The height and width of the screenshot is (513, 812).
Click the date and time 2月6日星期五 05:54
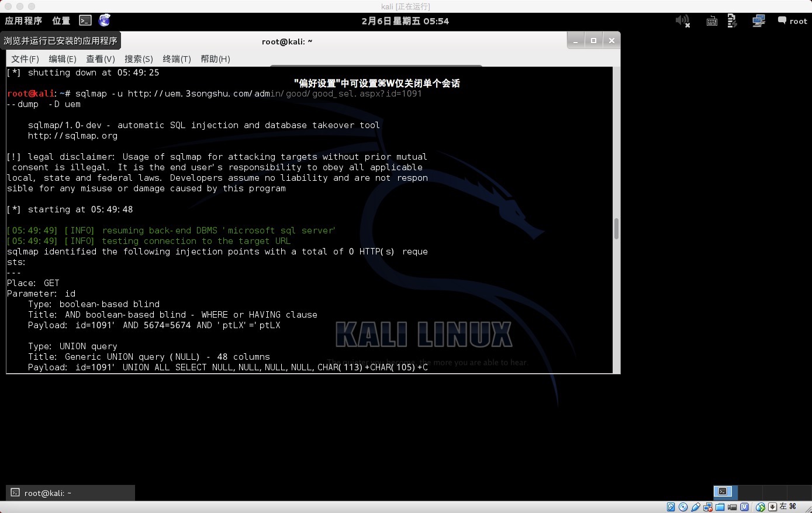point(405,21)
